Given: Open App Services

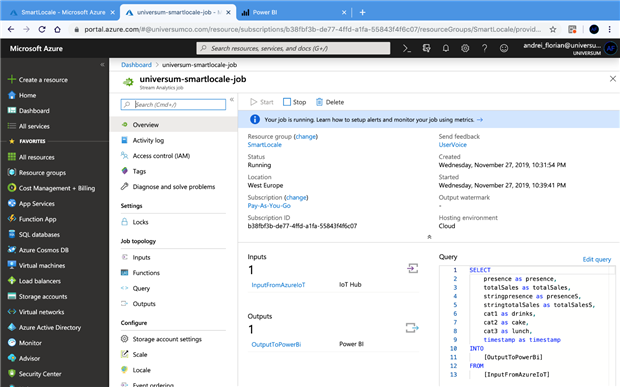Looking at the screenshot, I should tap(31, 203).
